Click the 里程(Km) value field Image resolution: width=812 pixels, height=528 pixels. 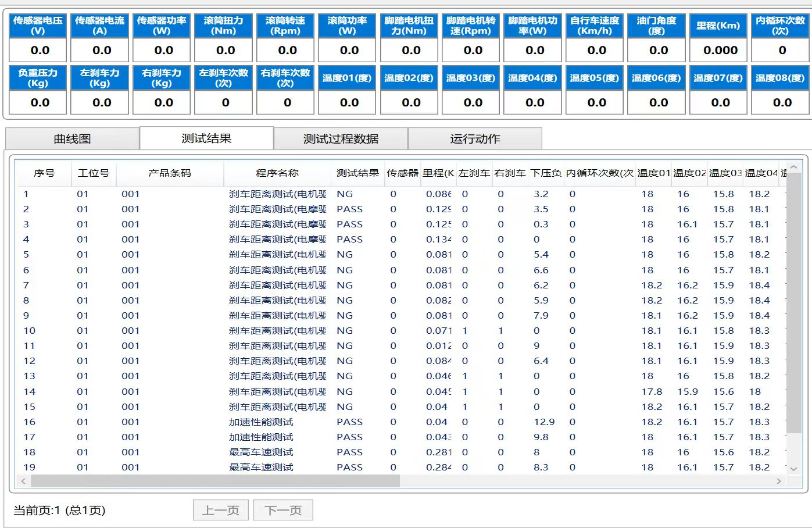coord(720,51)
